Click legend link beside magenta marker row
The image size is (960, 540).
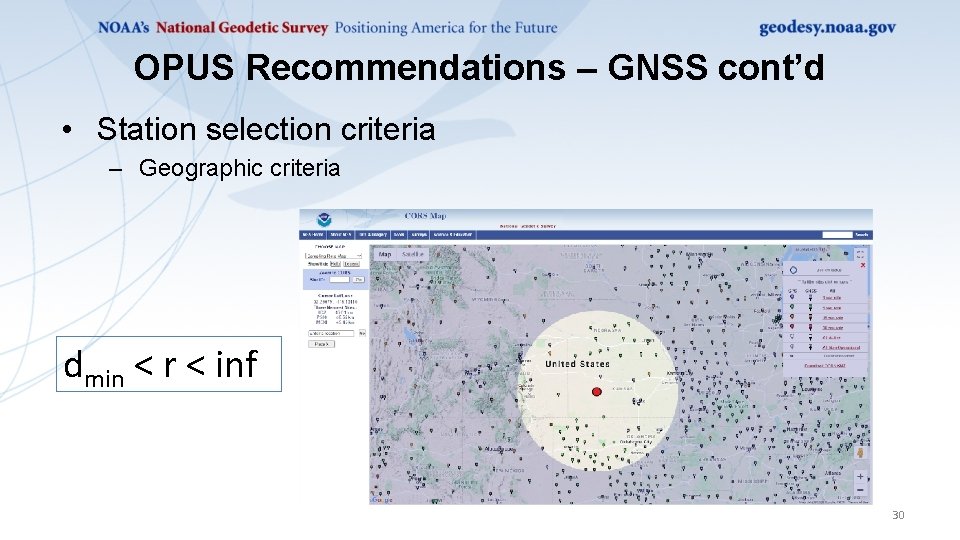(x=833, y=328)
